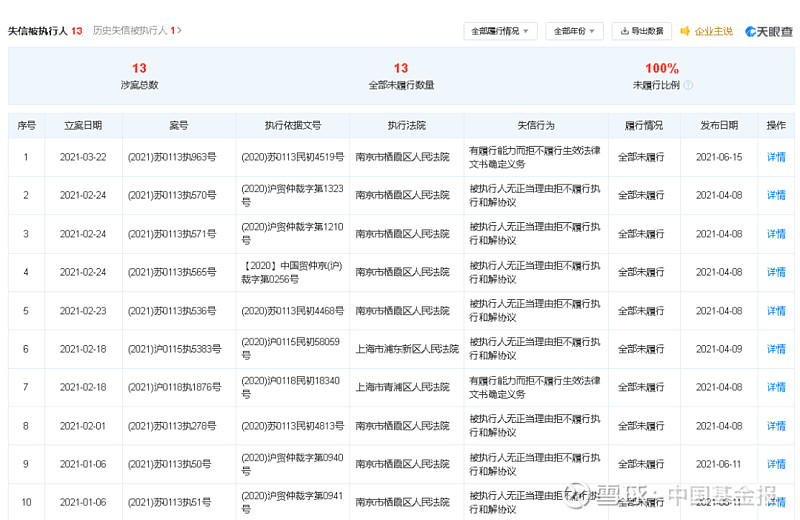The image size is (800, 520).
Task: Open 详情 for row 1 case 963号
Action: [x=776, y=157]
